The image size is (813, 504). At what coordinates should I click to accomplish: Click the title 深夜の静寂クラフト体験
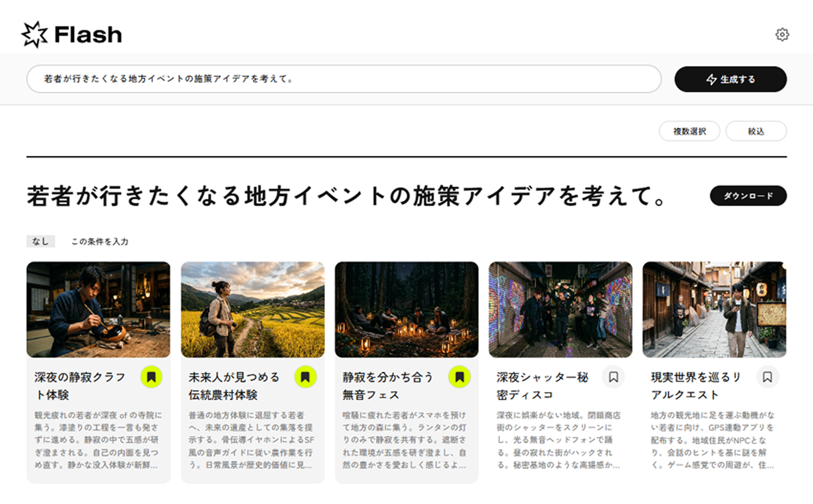pos(80,386)
